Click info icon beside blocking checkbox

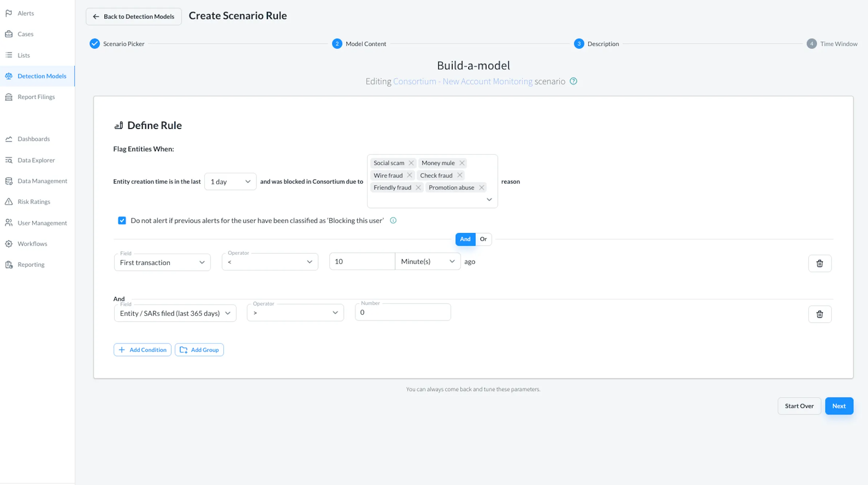point(393,220)
